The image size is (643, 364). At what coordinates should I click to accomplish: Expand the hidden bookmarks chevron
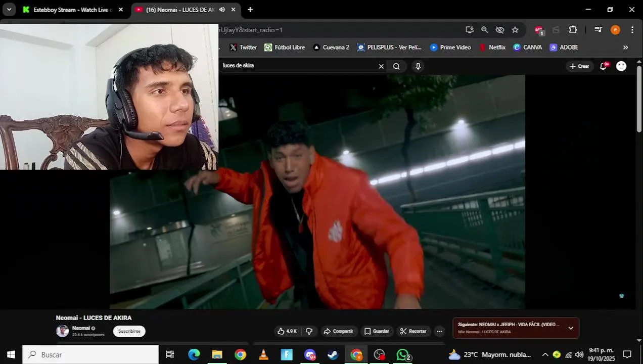tap(626, 47)
